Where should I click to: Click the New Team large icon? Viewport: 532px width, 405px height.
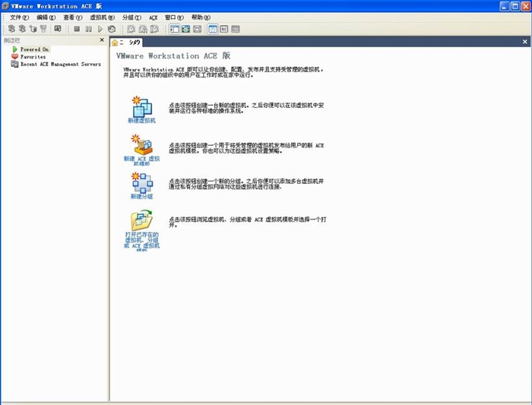142,183
